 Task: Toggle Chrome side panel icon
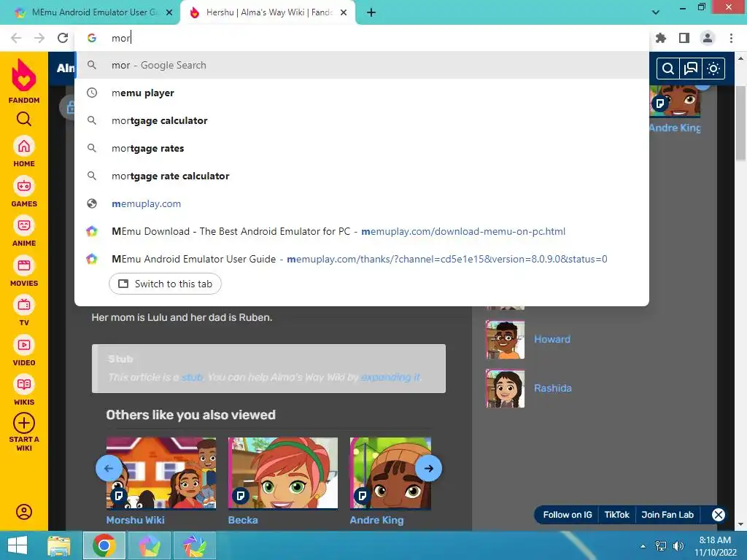pos(684,38)
